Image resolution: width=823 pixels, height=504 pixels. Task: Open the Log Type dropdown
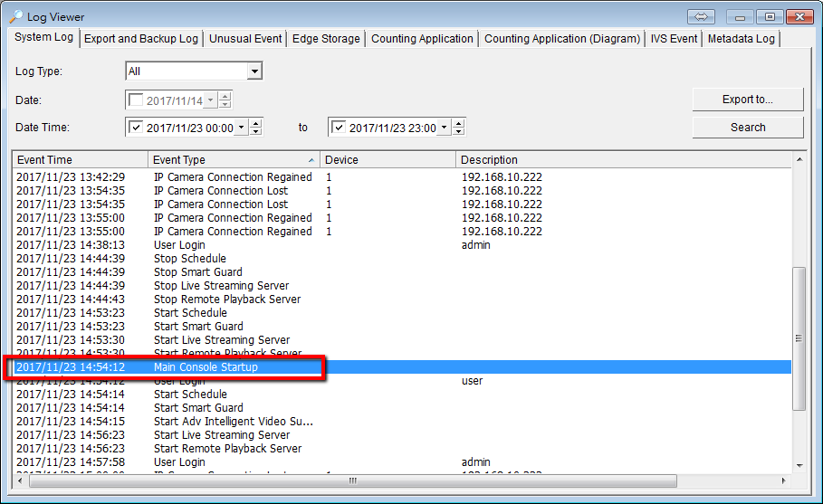254,71
